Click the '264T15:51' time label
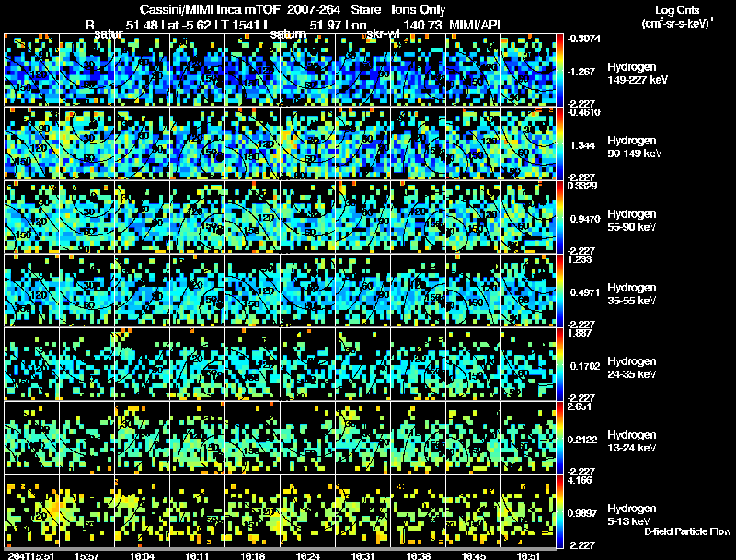The height and width of the screenshot is (560, 736). point(31,555)
